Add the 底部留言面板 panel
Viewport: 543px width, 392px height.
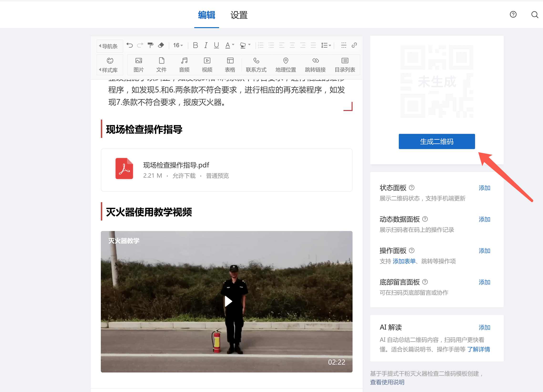[x=484, y=282]
